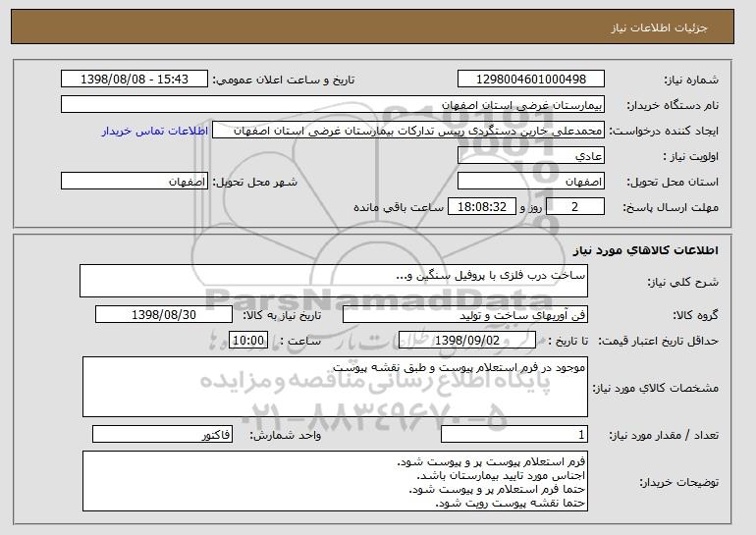Click the label تاریخ و ساعت اعلان عمومی

coord(284,80)
